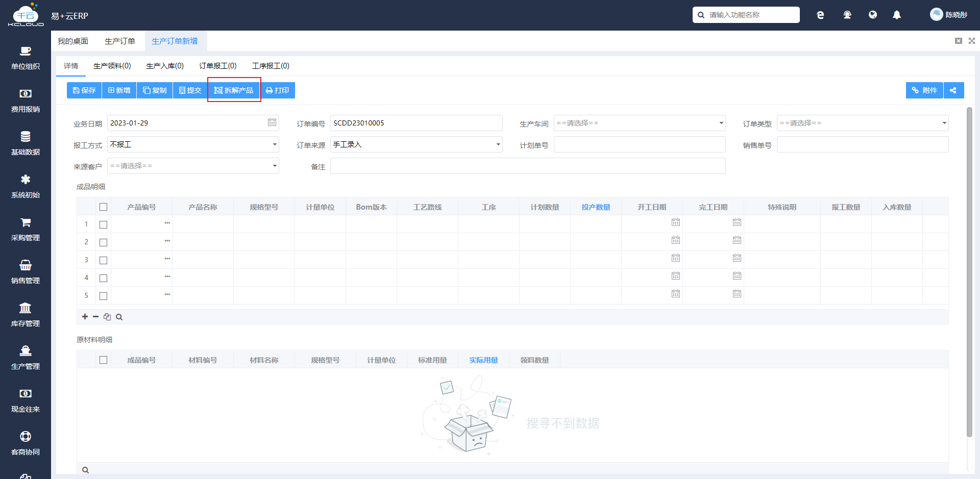Open the 订单报工(0) tab

pos(218,66)
